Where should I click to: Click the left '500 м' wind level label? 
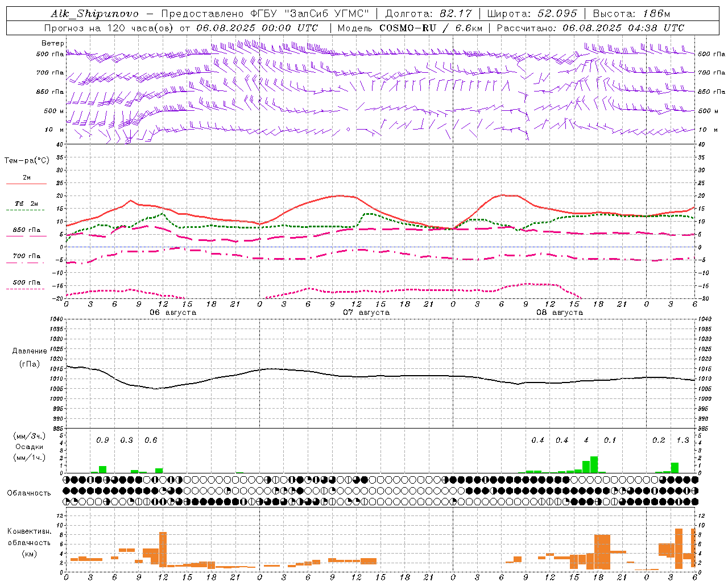(55, 111)
